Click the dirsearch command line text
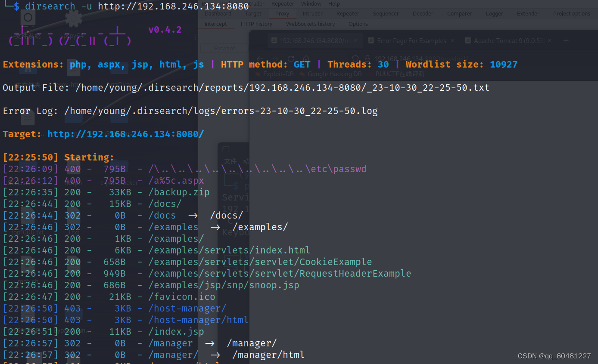598x364 pixels. (137, 6)
